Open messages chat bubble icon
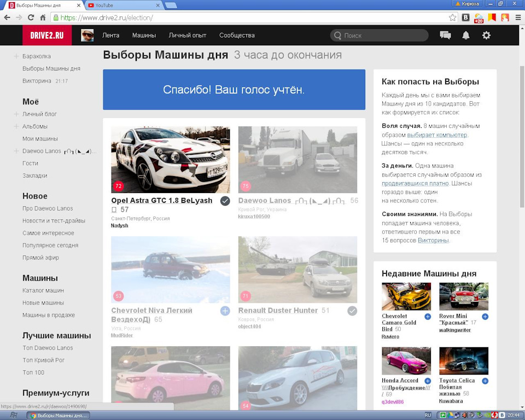This screenshot has height=420, width=525. pos(445,35)
